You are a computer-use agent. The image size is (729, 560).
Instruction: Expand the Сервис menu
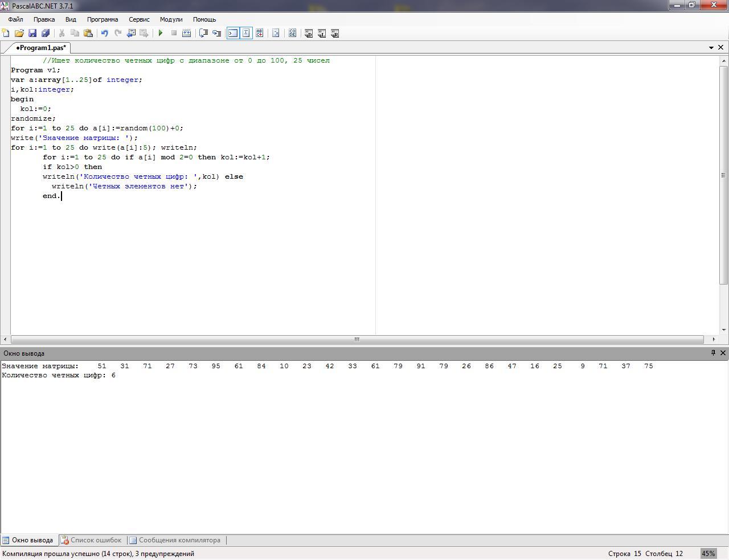tap(139, 19)
